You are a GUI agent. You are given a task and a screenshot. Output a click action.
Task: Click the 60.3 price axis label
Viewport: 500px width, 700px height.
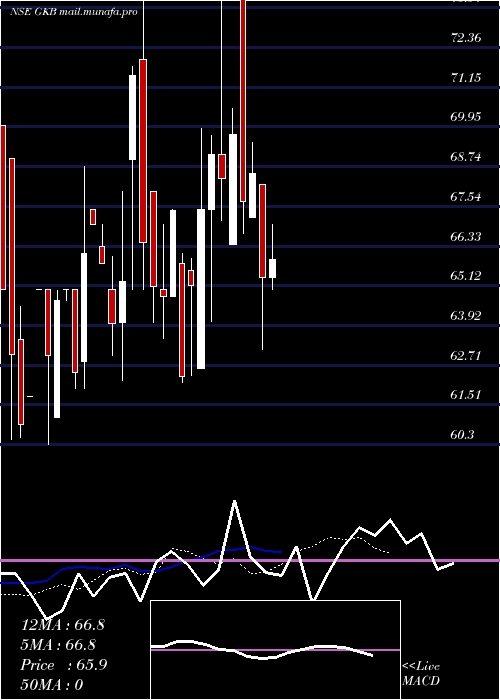462,434
